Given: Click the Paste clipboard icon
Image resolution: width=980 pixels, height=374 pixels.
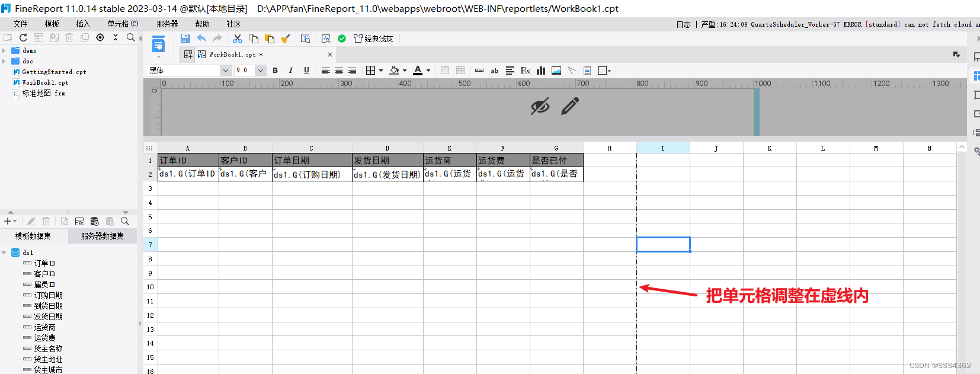Looking at the screenshot, I should click(x=270, y=39).
